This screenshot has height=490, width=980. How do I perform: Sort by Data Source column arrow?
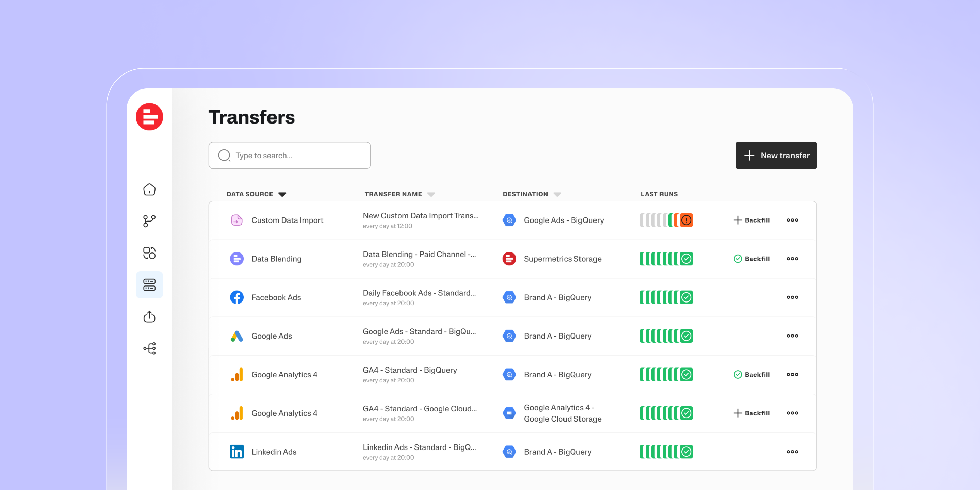(x=282, y=194)
